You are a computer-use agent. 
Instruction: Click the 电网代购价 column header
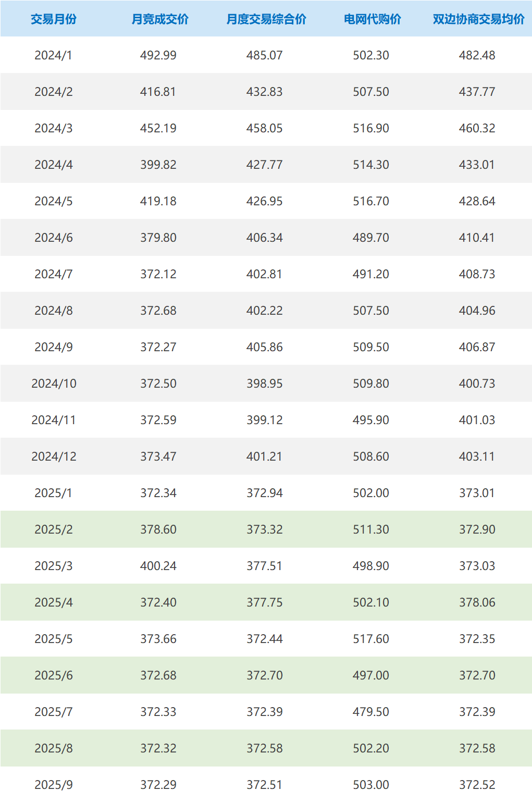tap(372, 19)
